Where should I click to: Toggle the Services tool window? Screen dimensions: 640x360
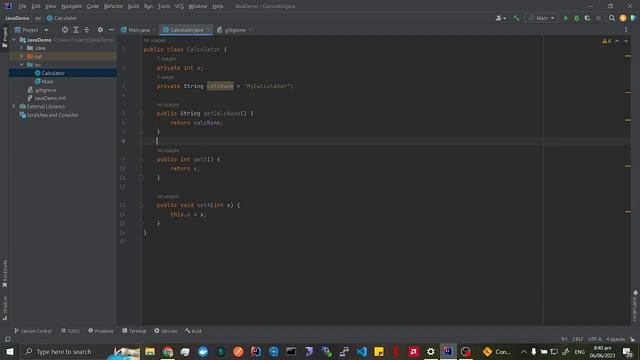pos(166,331)
